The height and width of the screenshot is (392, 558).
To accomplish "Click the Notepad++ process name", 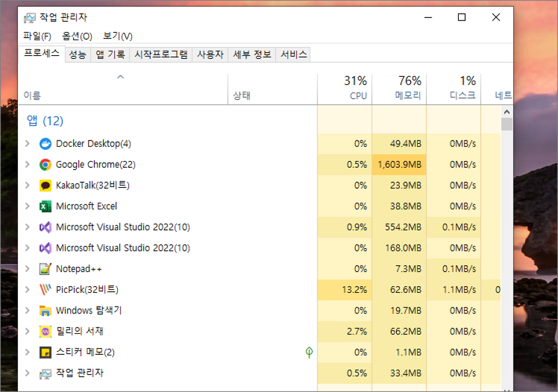I will click(x=79, y=269).
